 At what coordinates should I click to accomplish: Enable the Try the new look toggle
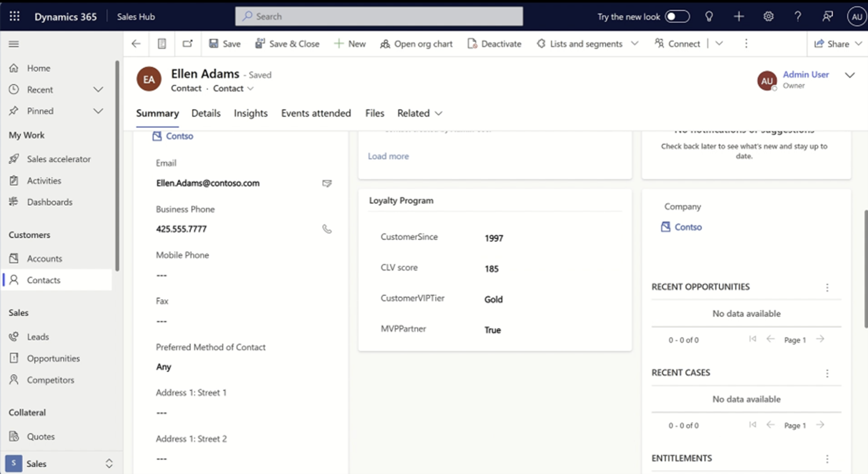(678, 16)
